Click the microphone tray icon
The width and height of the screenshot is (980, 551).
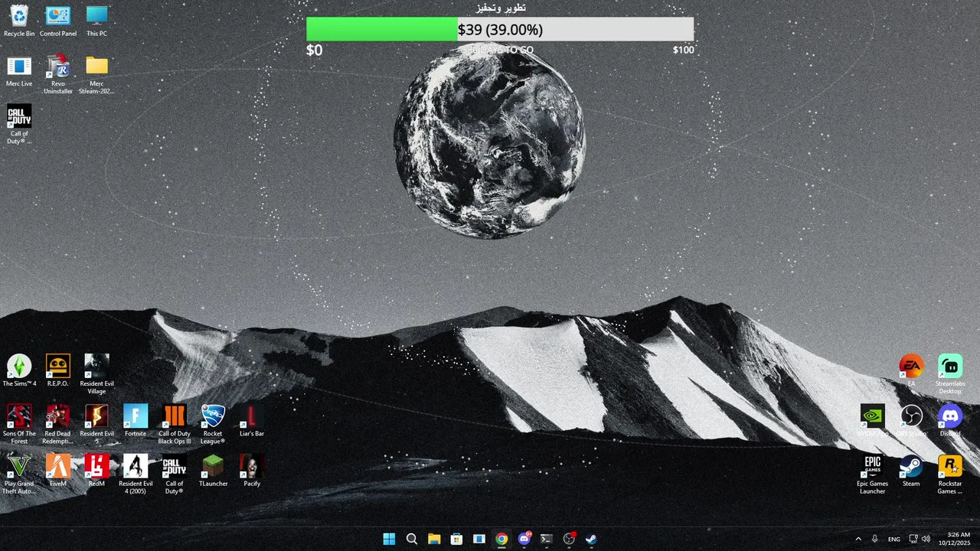[x=875, y=539]
